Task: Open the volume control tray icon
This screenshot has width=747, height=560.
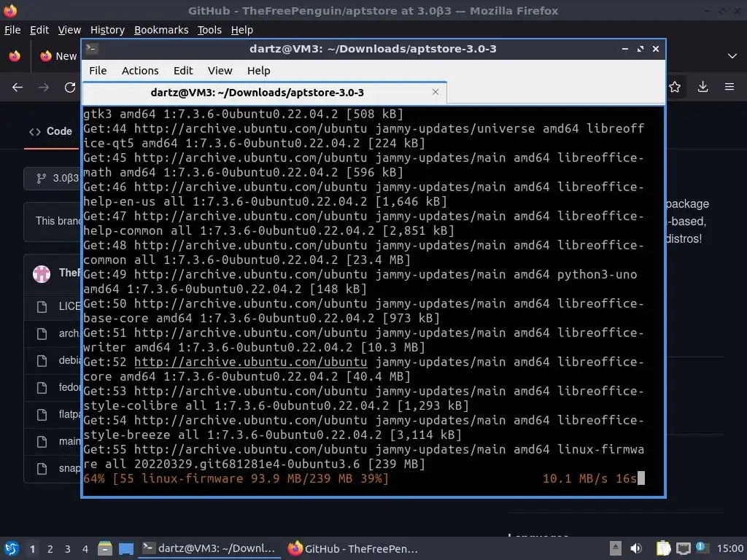Action: pos(636,548)
